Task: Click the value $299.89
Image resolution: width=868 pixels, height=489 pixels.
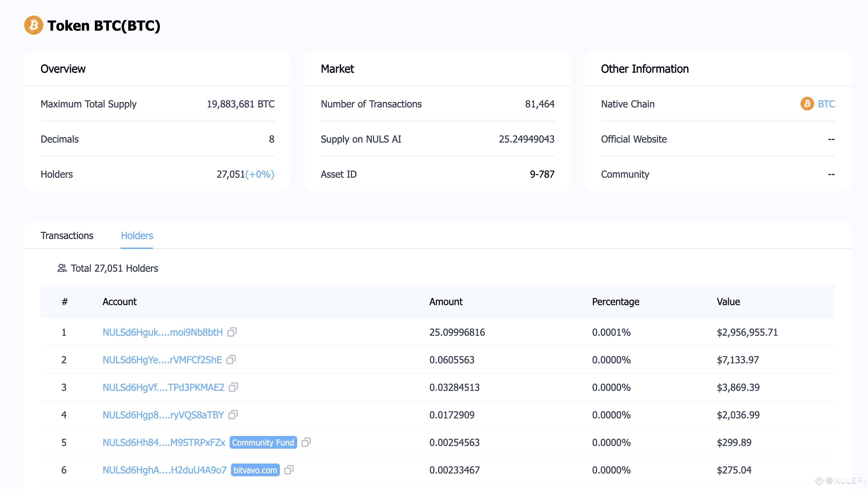Action: click(x=734, y=443)
